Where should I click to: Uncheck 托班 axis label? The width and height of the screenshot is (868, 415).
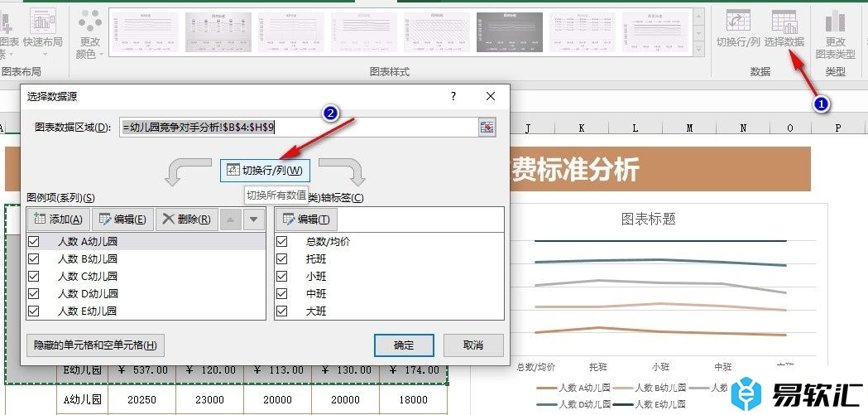[282, 258]
